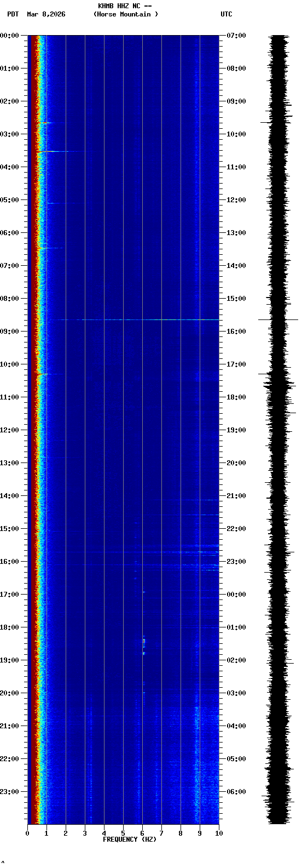Click the 'UTC' timezone label
302x868 pixels.
[226, 14]
